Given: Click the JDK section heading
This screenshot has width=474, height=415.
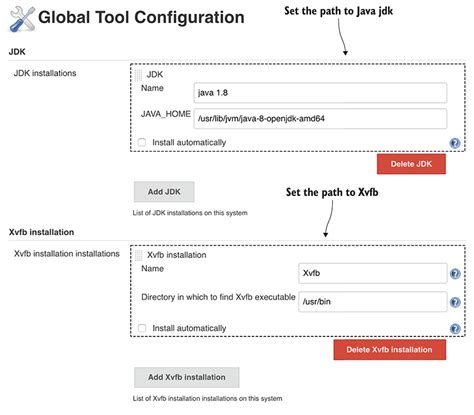Looking at the screenshot, I should pyautogui.click(x=17, y=52).
